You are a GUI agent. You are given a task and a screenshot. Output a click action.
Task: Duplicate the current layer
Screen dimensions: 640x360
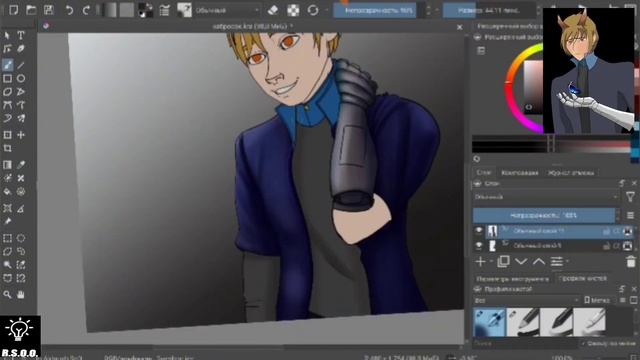[x=503, y=262]
